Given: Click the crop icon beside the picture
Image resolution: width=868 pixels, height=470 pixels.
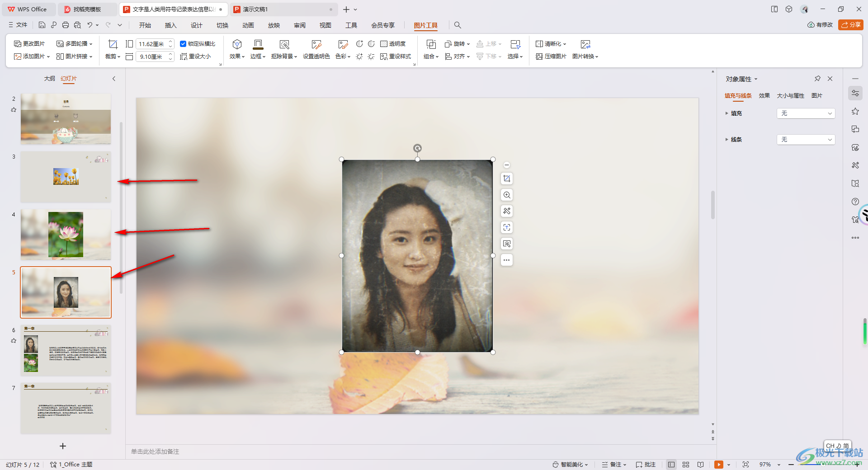Looking at the screenshot, I should tap(507, 179).
